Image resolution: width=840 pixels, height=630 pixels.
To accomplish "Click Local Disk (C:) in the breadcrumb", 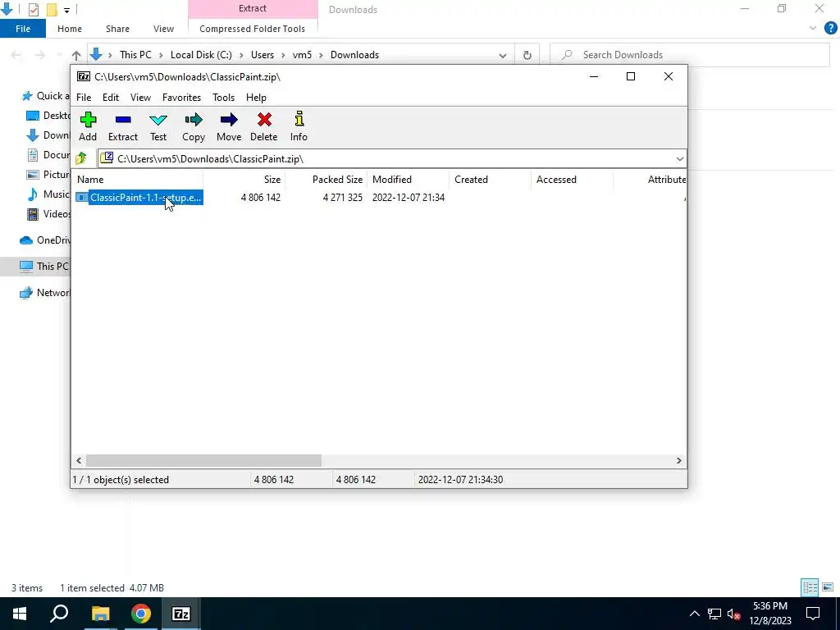I will [x=202, y=55].
